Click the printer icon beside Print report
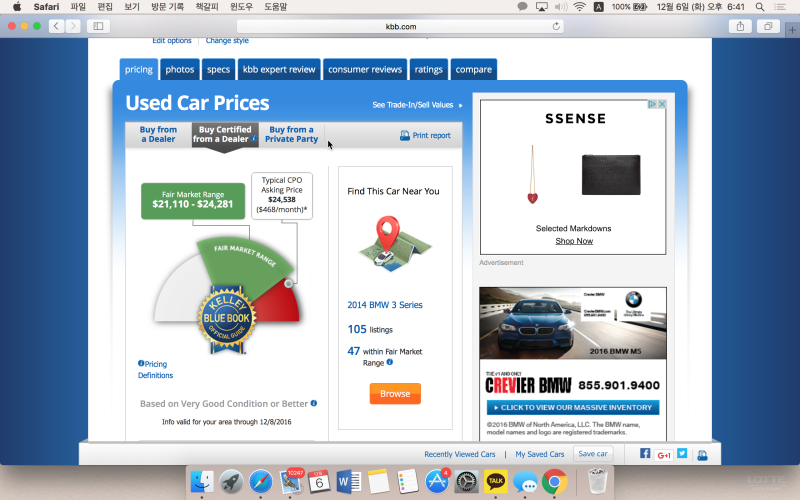This screenshot has width=800, height=500. tap(405, 135)
